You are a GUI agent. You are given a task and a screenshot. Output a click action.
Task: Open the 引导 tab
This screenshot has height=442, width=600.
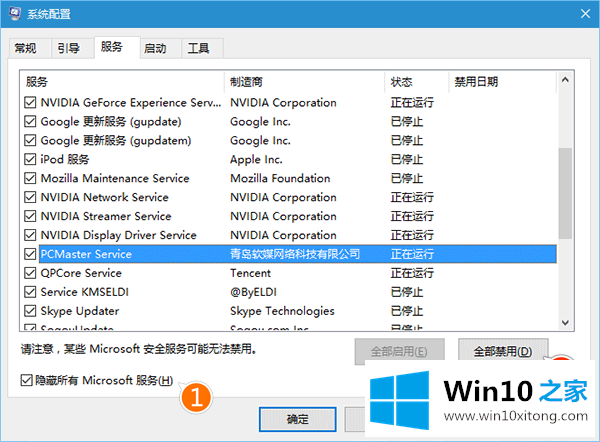pyautogui.click(x=69, y=48)
